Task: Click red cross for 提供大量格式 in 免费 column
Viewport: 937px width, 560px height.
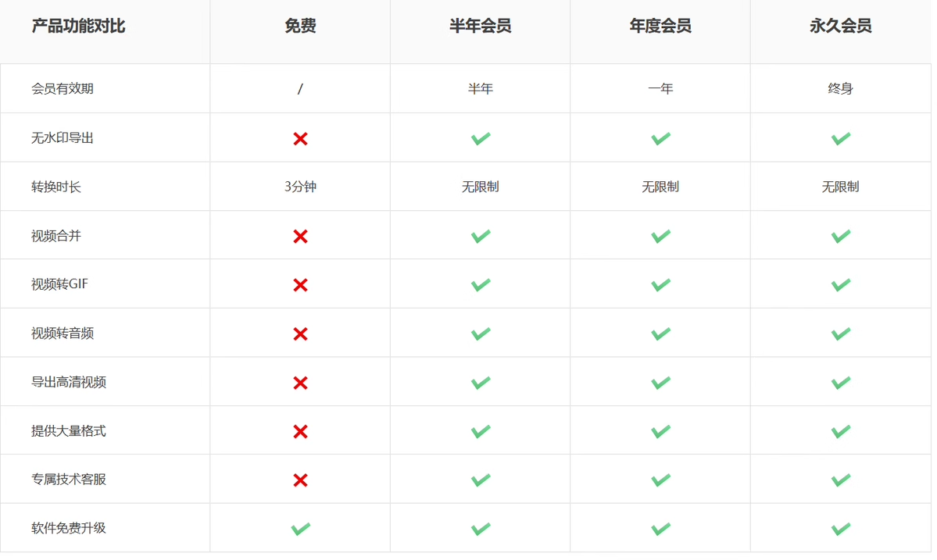Action: point(300,431)
